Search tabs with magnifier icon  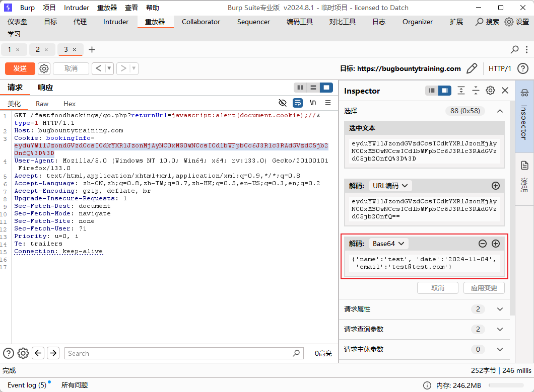click(x=514, y=50)
